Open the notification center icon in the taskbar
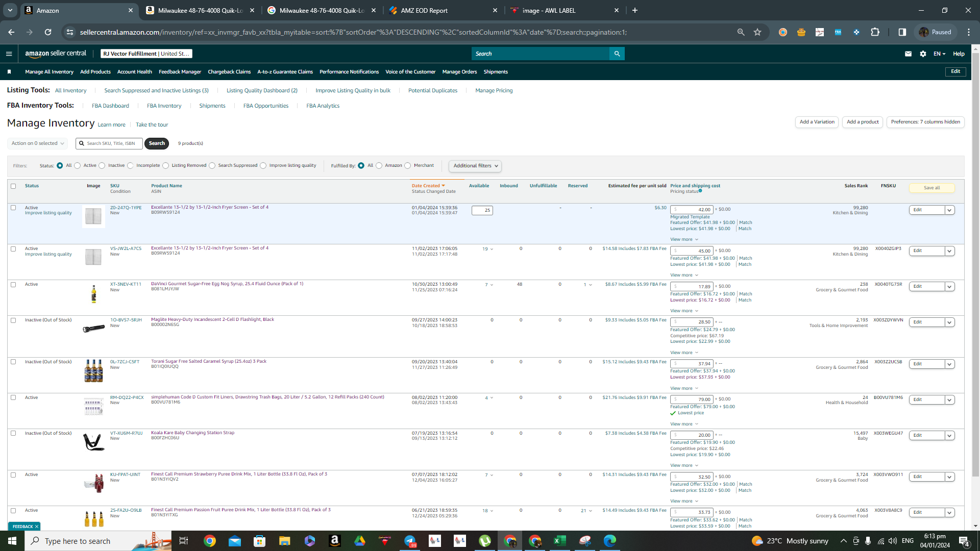The width and height of the screenshot is (980, 551). 964,541
